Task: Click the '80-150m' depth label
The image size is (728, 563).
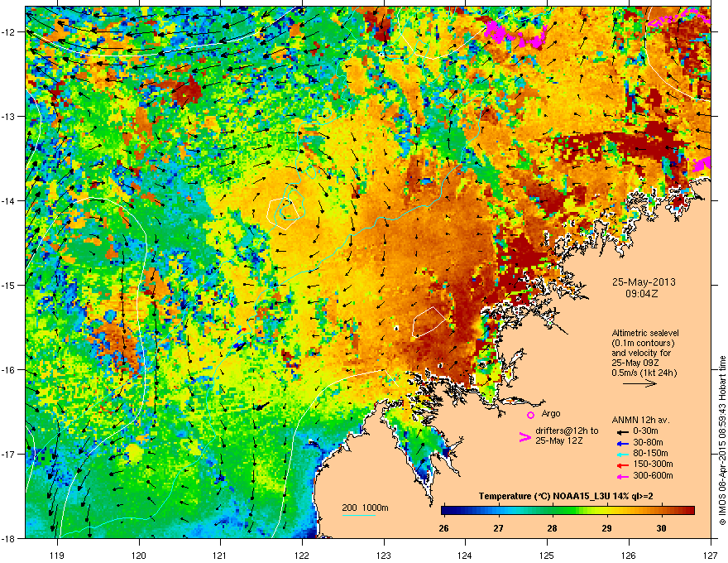Action: (650, 454)
